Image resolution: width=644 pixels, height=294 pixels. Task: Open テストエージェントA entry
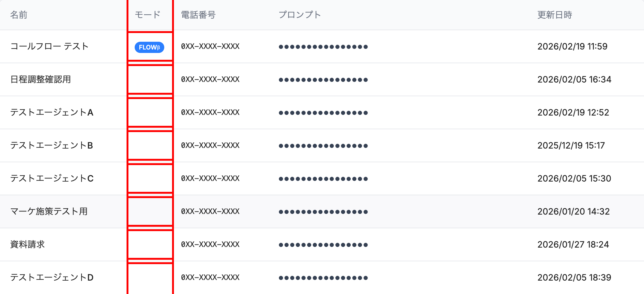click(x=52, y=112)
